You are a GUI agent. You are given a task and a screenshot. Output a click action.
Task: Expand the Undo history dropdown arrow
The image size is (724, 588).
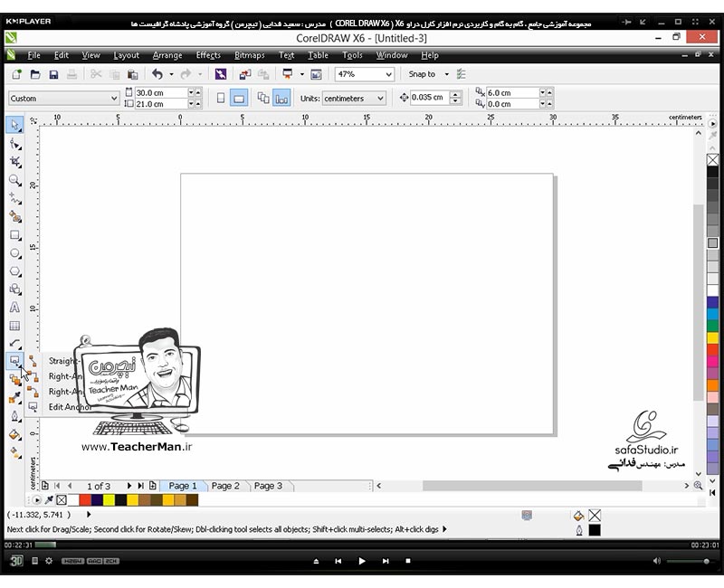click(171, 74)
